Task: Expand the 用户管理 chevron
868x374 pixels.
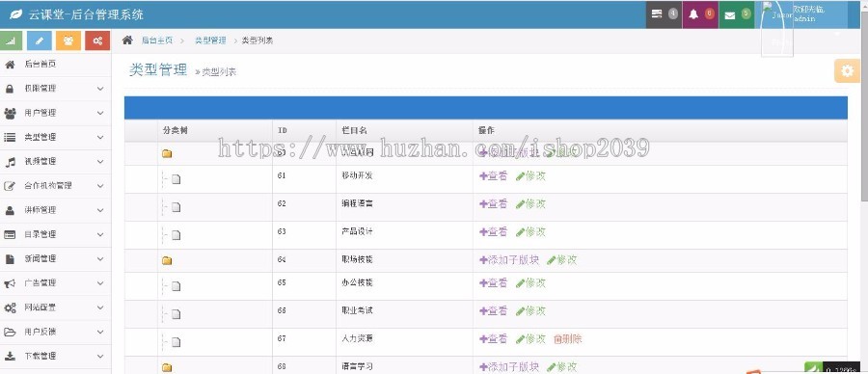Action: tap(100, 113)
